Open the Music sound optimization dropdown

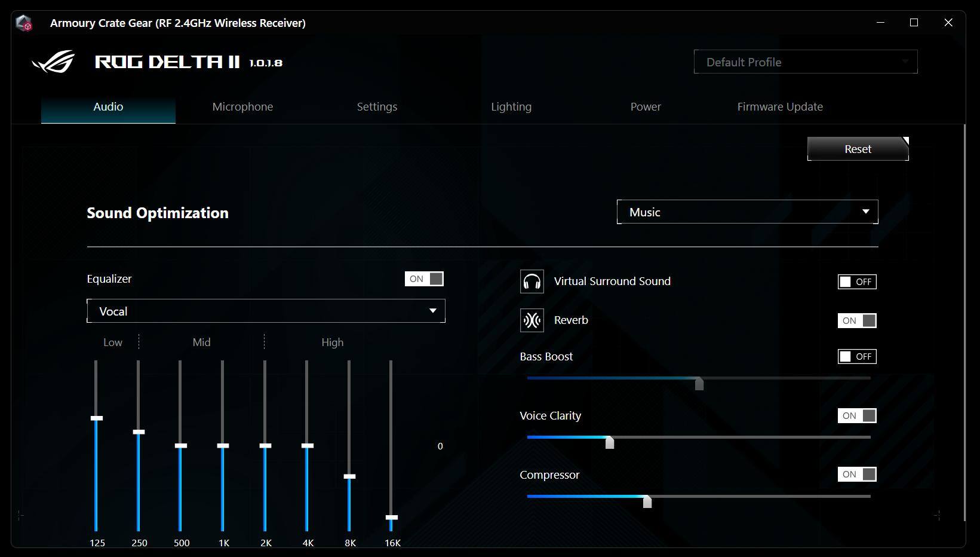point(747,212)
